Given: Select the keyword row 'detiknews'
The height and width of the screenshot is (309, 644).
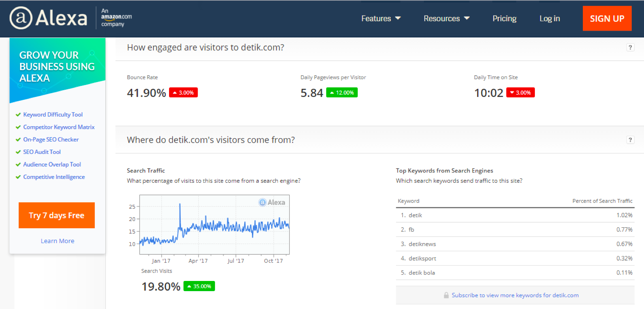Looking at the screenshot, I should tap(515, 244).
